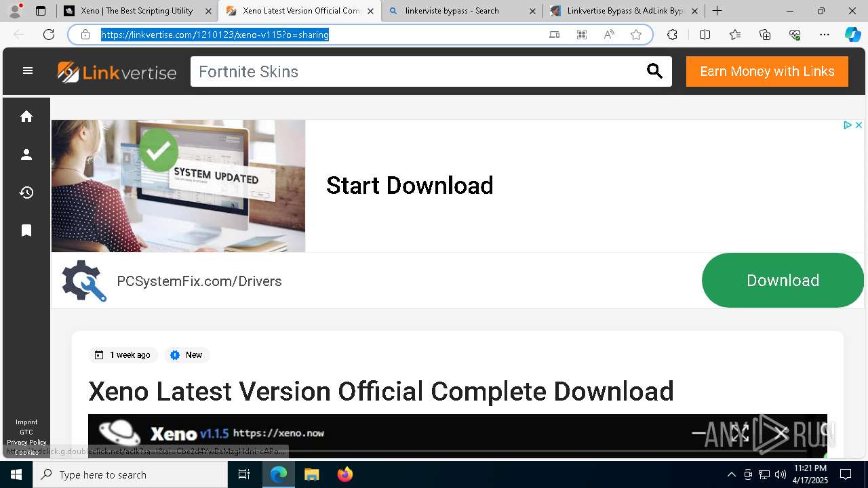Open a new browser tab

pyautogui.click(x=717, y=11)
